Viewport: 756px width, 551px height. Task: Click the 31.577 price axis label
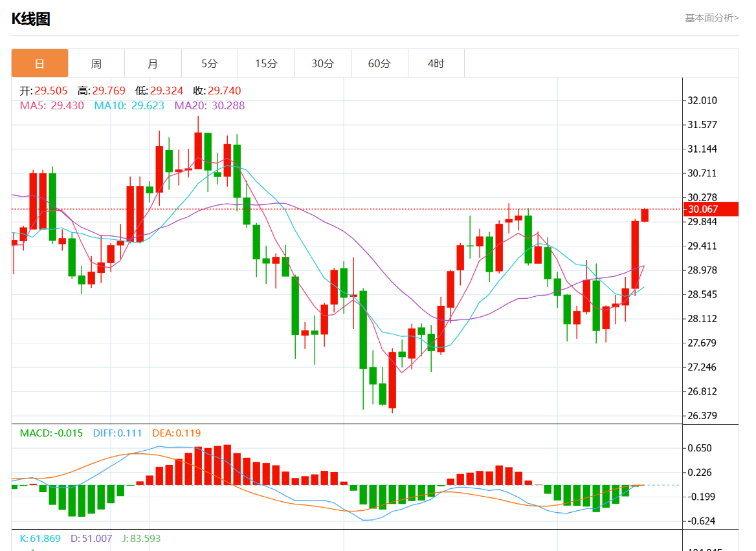pyautogui.click(x=702, y=124)
